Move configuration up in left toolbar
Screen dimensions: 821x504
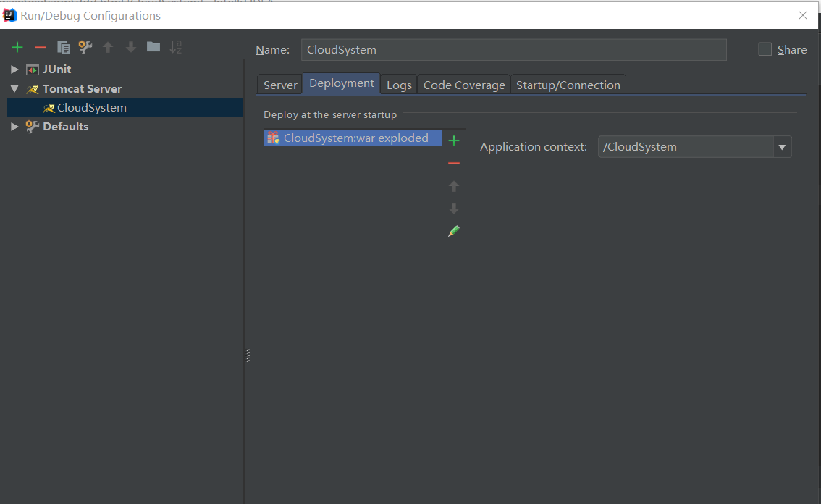[108, 48]
